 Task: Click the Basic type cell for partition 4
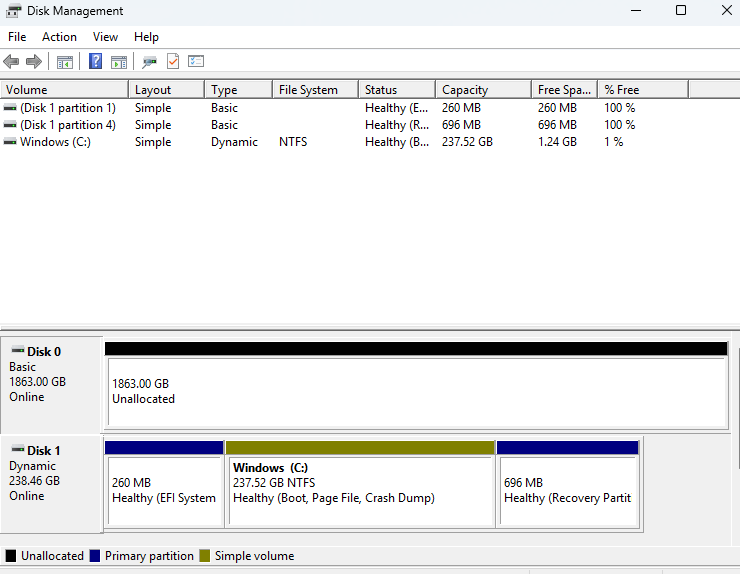(x=225, y=125)
